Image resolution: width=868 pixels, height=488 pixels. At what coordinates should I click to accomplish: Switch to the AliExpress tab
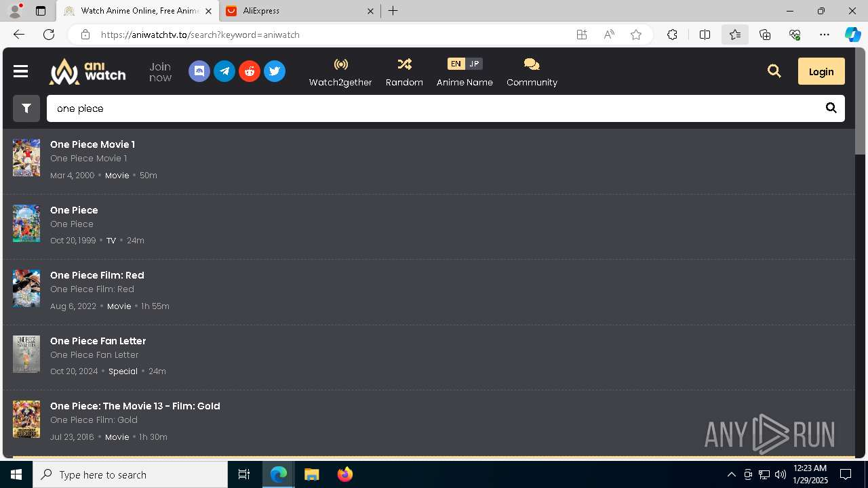300,11
